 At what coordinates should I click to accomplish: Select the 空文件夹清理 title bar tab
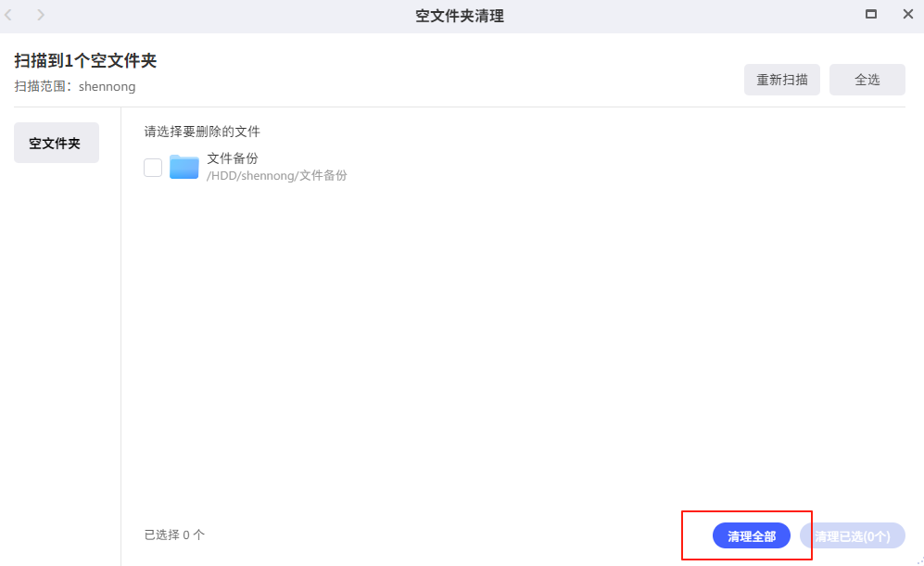tap(462, 15)
